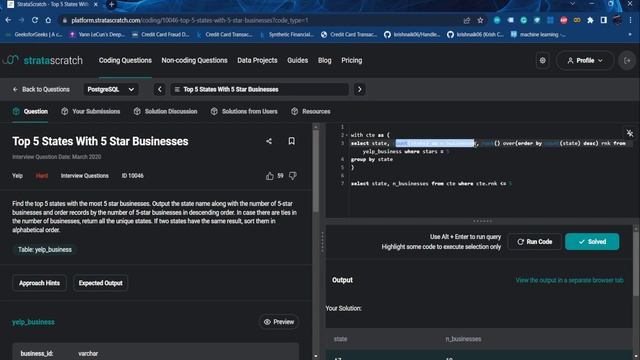This screenshot has height=360, width=640.
Task: Click the question panel vertical scrollbar
Action: coord(316,171)
